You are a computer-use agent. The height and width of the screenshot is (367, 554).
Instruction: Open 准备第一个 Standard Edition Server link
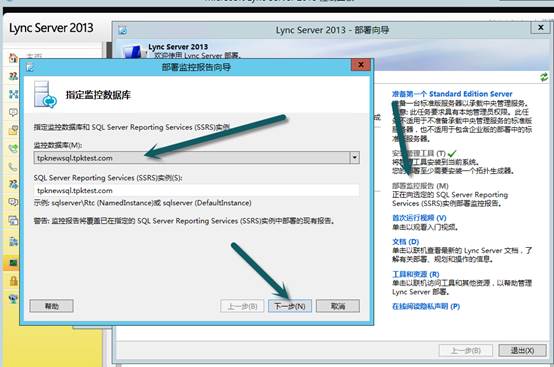click(x=452, y=94)
